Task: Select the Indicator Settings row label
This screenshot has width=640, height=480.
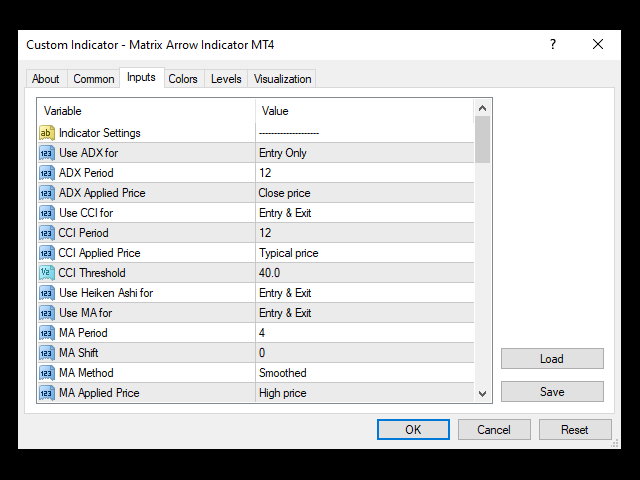Action: click(x=100, y=133)
